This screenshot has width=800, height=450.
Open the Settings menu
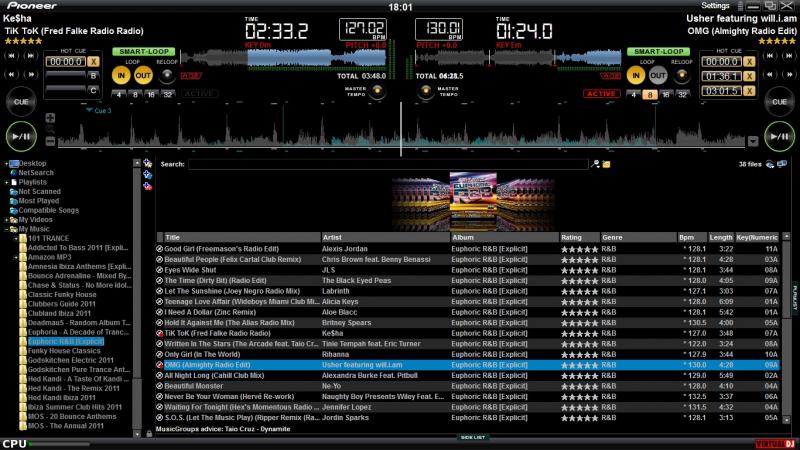pyautogui.click(x=715, y=6)
